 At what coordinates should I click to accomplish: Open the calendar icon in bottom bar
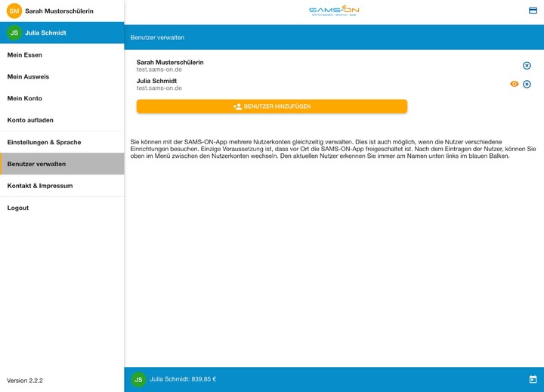tap(533, 379)
